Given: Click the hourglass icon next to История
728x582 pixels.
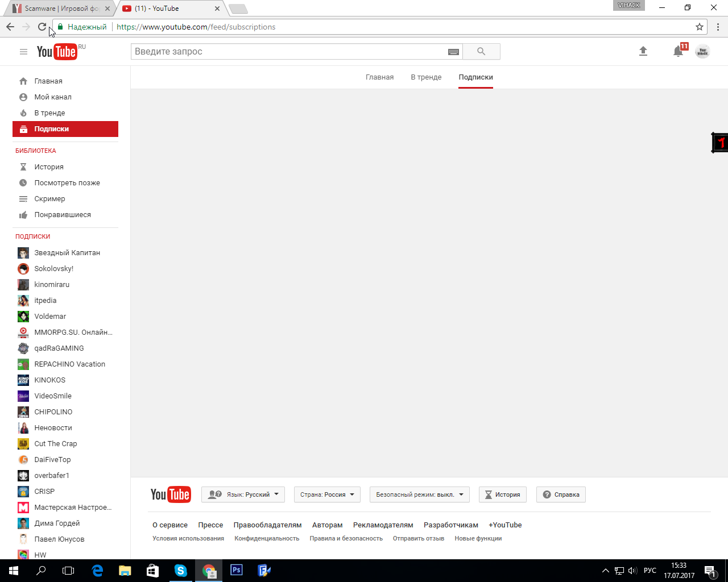Looking at the screenshot, I should [23, 167].
